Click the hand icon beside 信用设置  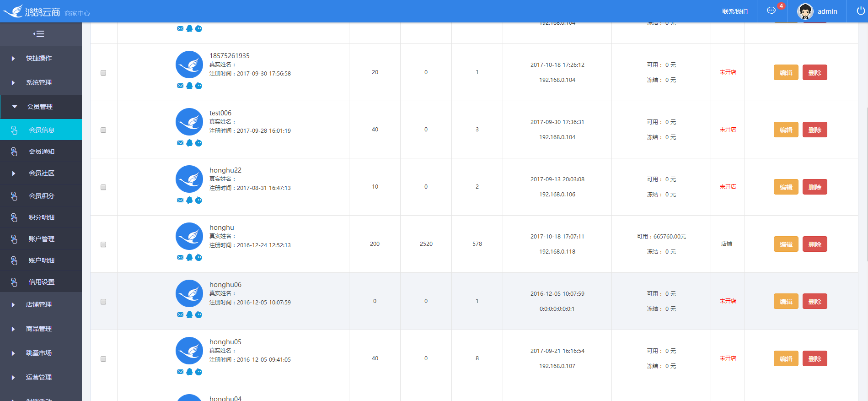[x=14, y=282]
